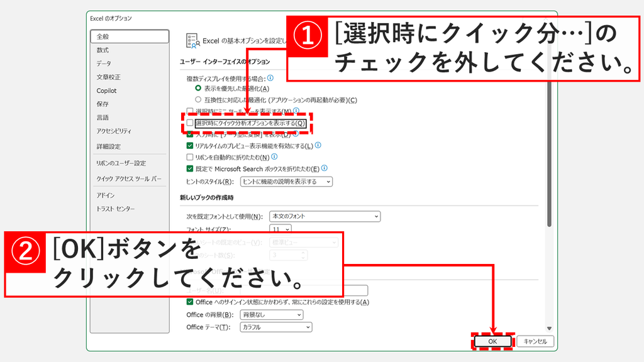Open the 文章校正 options category
The image size is (644, 362).
pyautogui.click(x=108, y=77)
